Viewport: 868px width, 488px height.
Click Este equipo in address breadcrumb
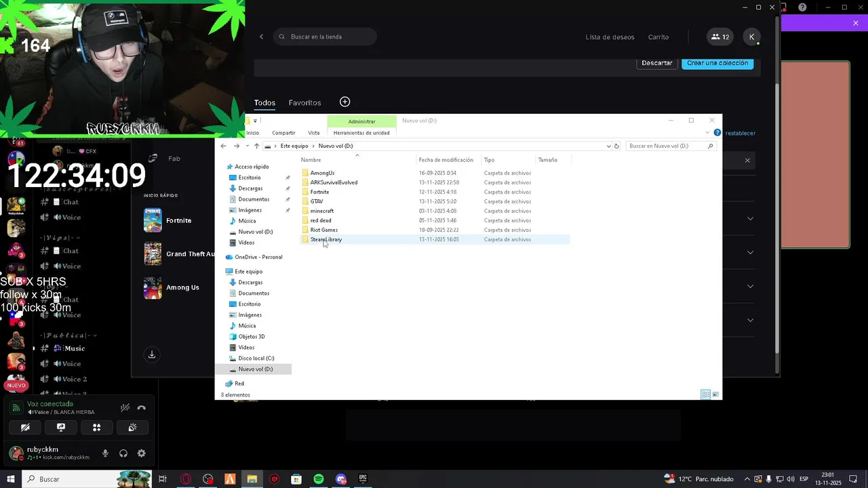click(294, 146)
